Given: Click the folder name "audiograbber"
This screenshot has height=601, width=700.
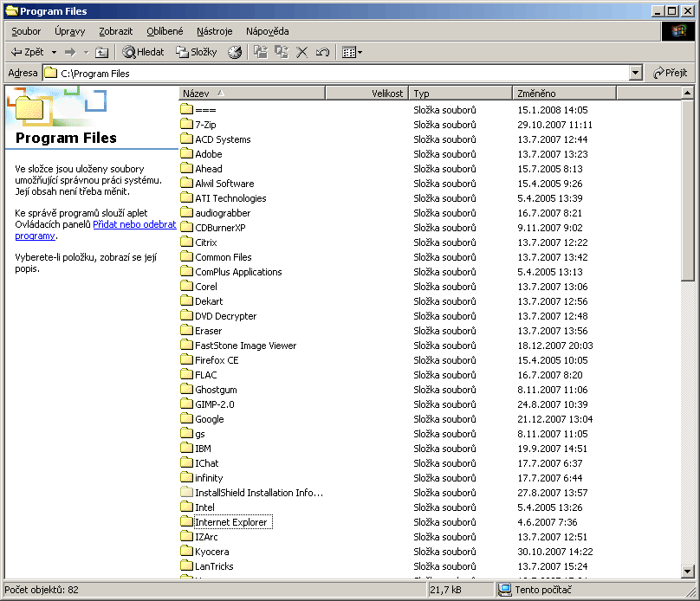Looking at the screenshot, I should pos(223,213).
